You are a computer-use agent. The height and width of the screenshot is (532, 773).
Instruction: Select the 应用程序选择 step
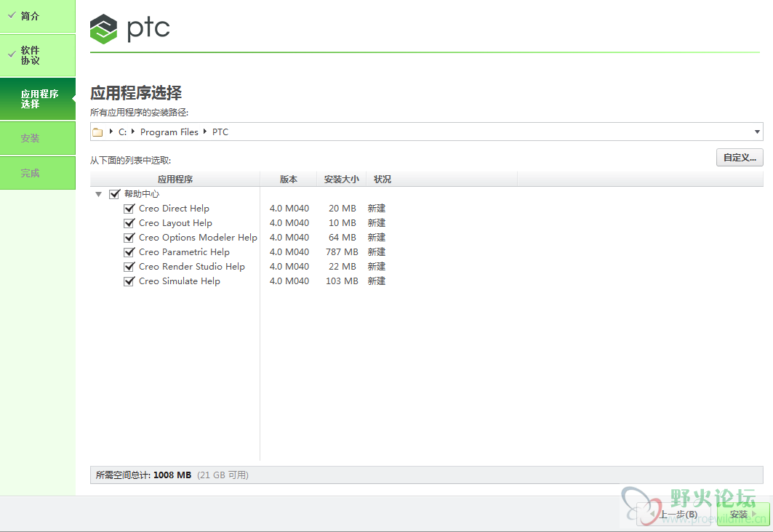[38, 99]
